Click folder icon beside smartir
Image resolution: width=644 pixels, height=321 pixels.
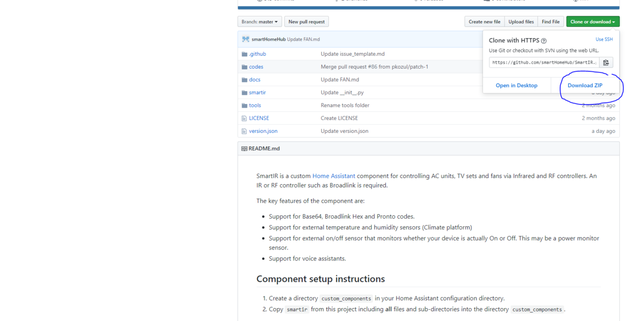(244, 93)
